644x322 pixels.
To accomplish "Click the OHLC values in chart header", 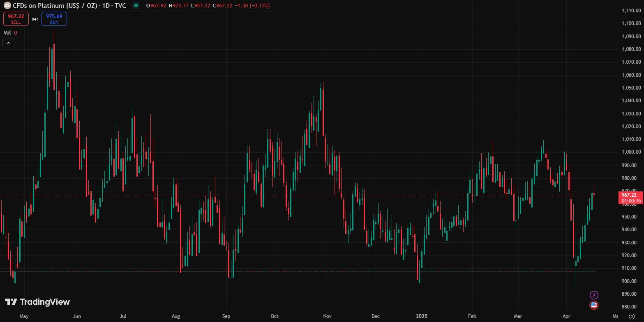I will 208,6.
